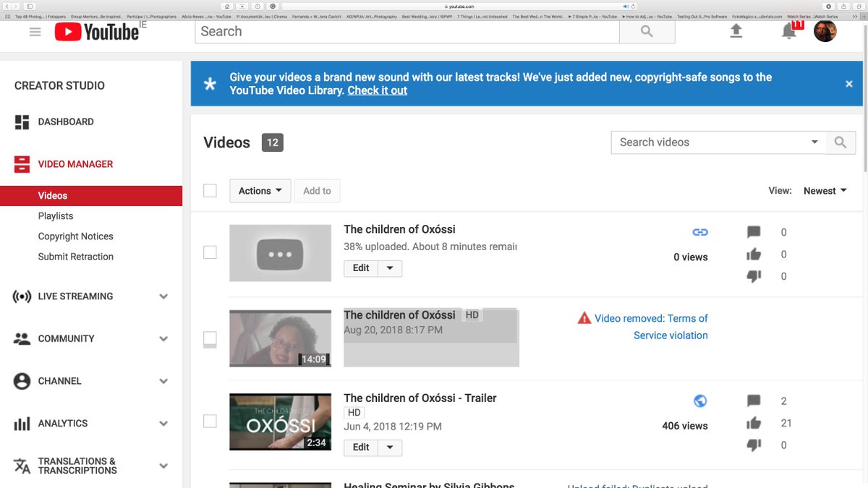Open the Dashboard menu item
The width and height of the screenshot is (868, 488).
[66, 121]
